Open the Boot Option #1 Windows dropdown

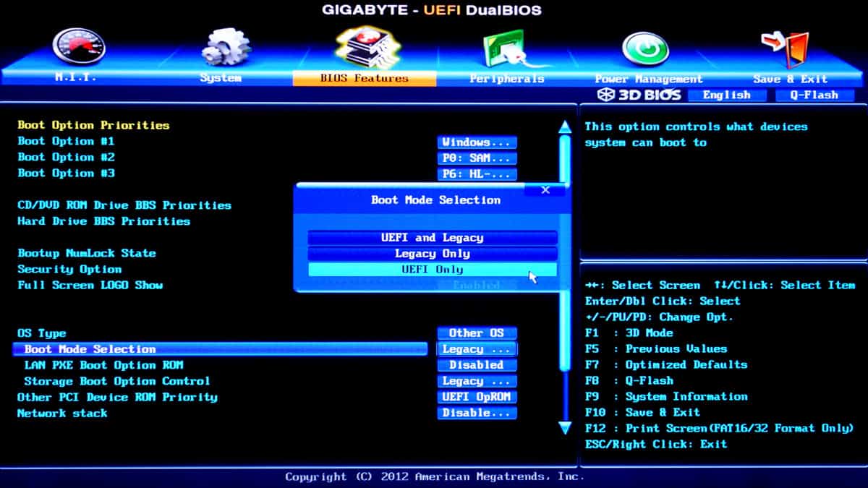coord(477,141)
